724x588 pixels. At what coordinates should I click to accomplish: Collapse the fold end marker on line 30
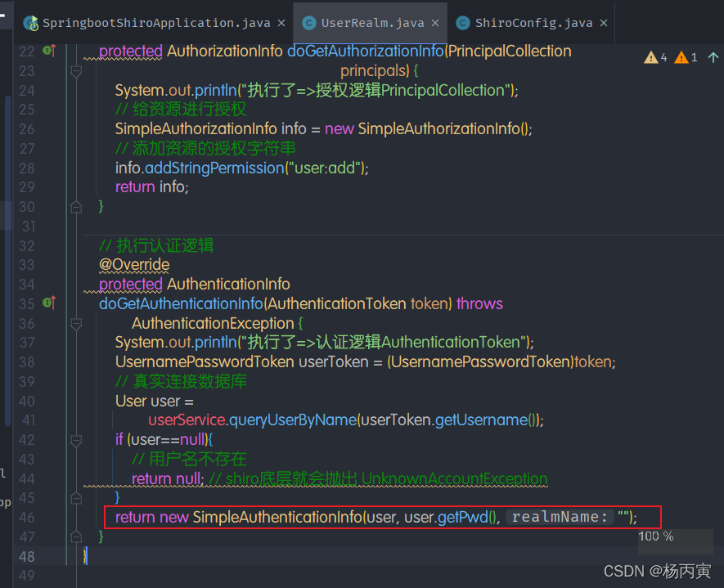[x=76, y=207]
